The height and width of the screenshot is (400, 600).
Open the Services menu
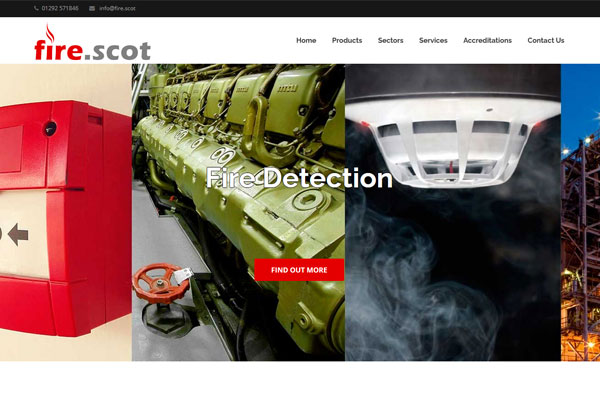click(x=433, y=40)
